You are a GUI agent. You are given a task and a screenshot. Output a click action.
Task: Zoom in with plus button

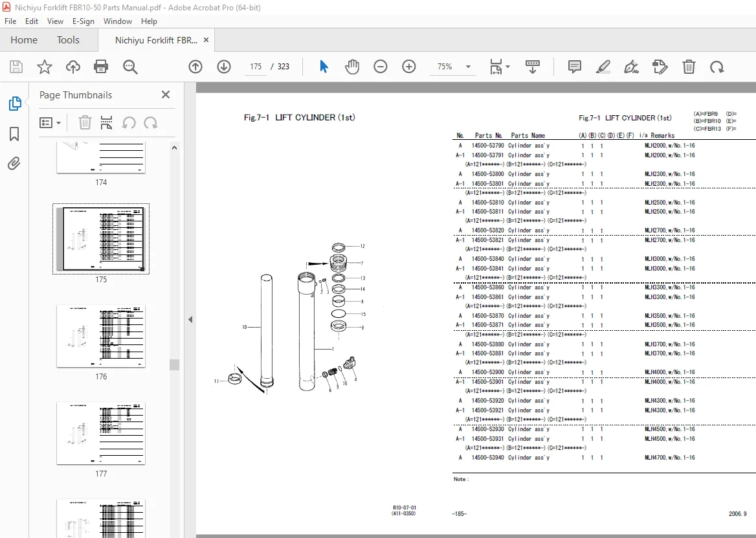(x=409, y=67)
